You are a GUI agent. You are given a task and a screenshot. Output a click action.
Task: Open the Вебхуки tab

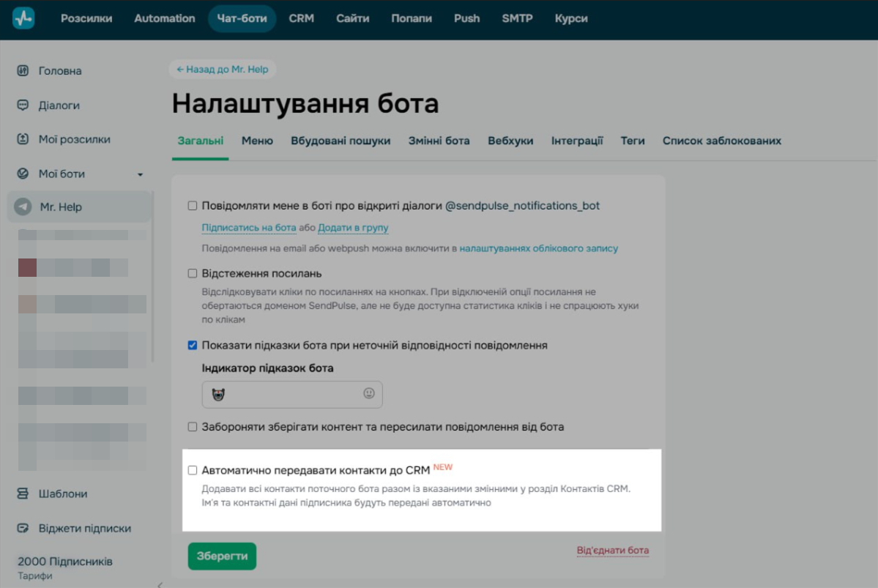510,141
